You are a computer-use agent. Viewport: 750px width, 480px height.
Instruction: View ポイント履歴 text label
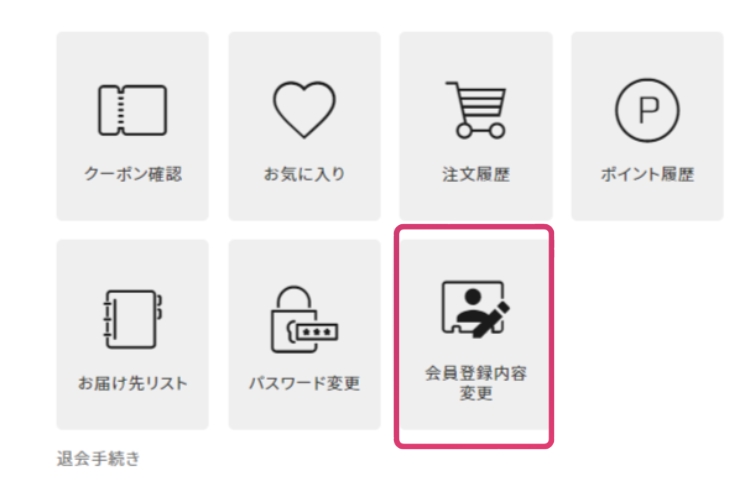pyautogui.click(x=647, y=174)
